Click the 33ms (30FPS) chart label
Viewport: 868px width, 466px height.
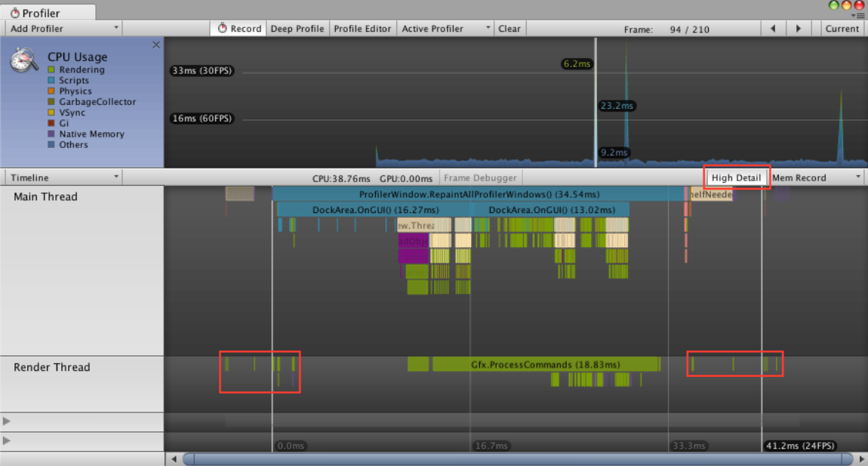pyautogui.click(x=202, y=70)
